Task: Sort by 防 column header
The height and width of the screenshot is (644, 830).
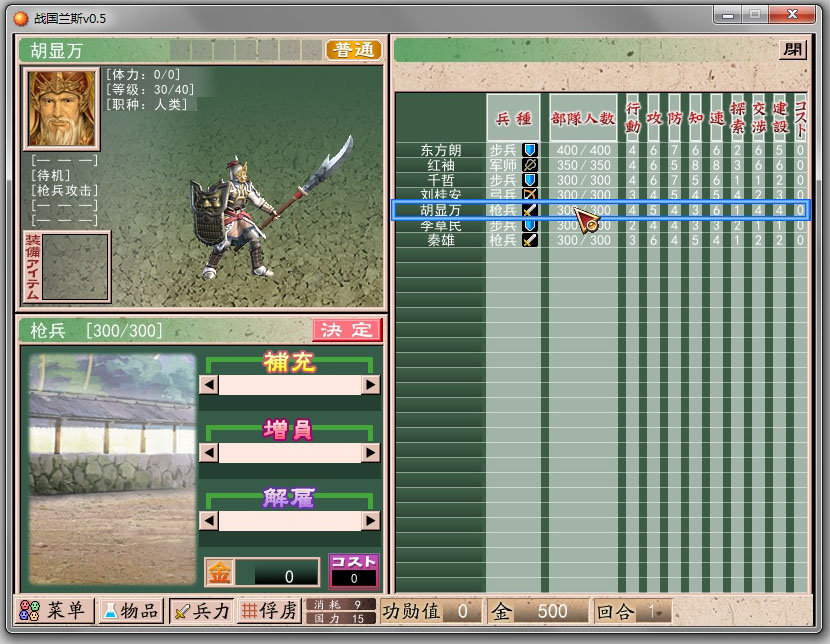Action: tap(674, 117)
